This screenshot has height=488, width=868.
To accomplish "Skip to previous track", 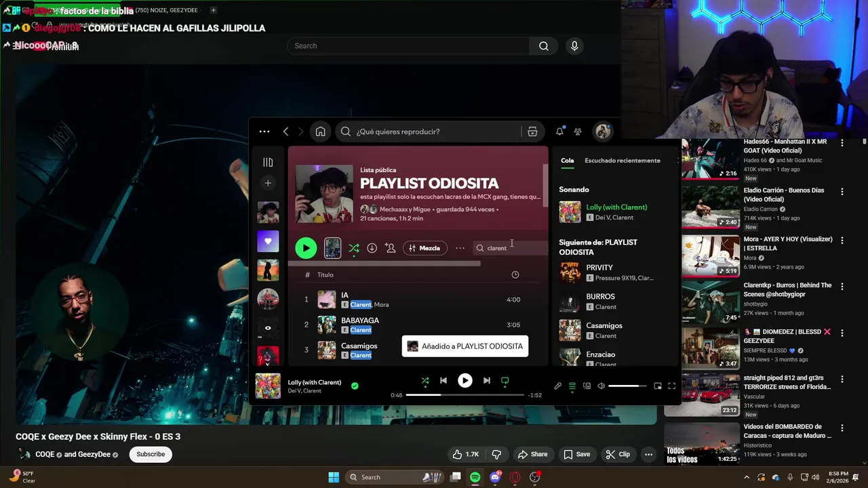I will (x=443, y=381).
